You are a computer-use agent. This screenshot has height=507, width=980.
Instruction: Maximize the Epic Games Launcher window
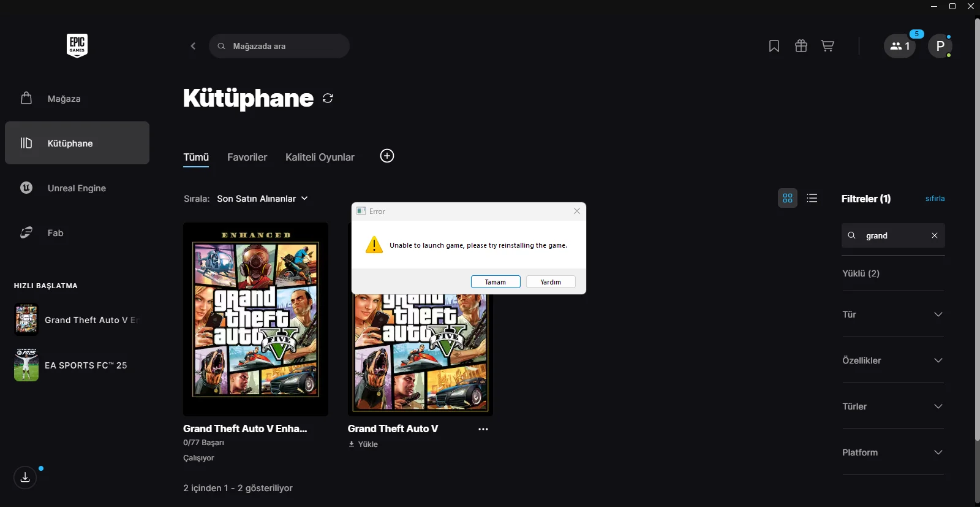[x=952, y=6]
